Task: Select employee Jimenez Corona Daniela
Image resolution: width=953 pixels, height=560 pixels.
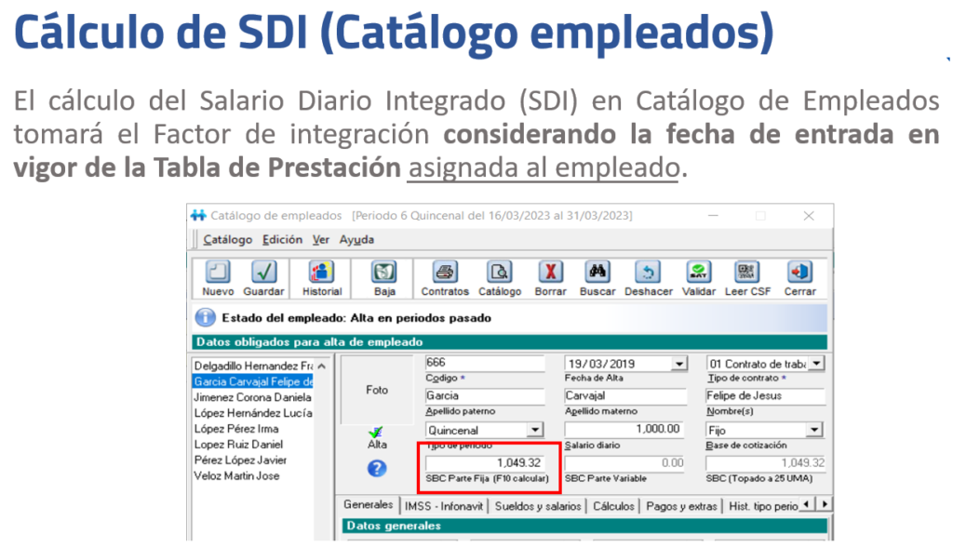Action: [253, 397]
